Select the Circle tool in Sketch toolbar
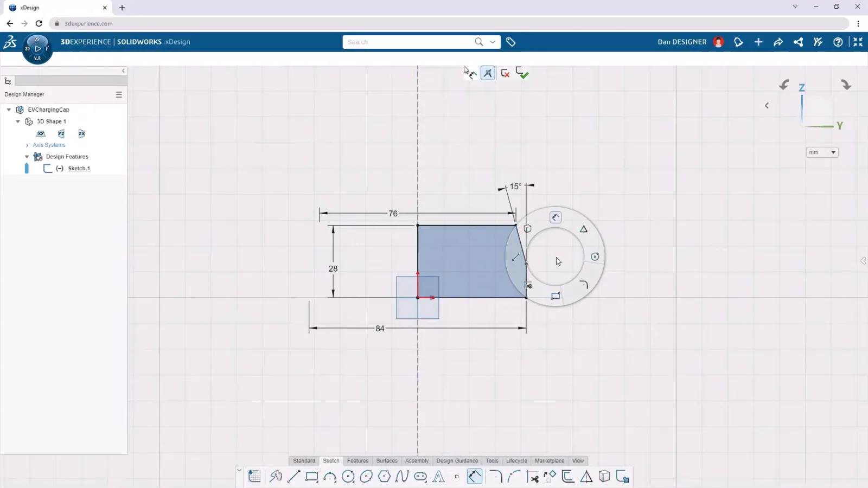This screenshot has width=868, height=488. pyautogui.click(x=348, y=477)
